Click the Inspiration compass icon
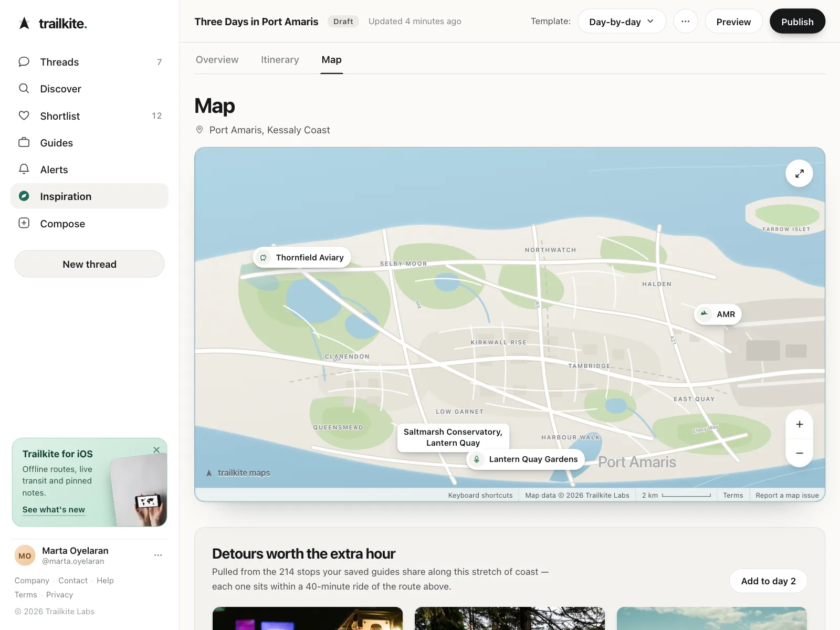840x630 pixels. click(24, 196)
